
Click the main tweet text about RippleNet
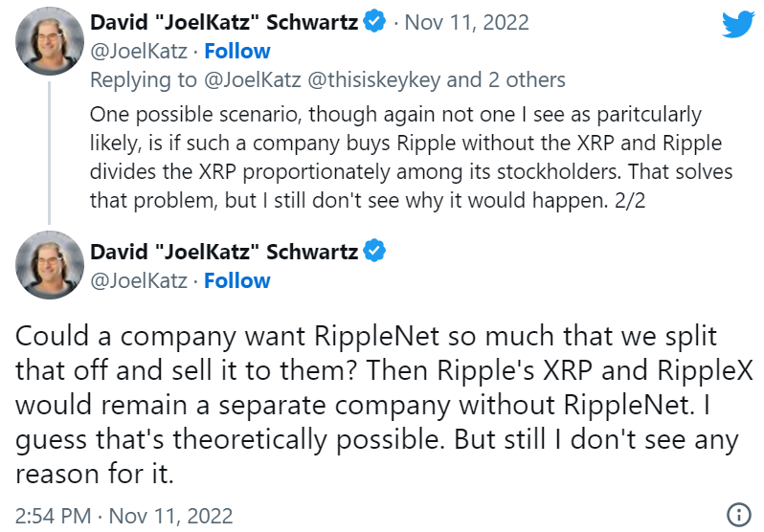point(384,405)
